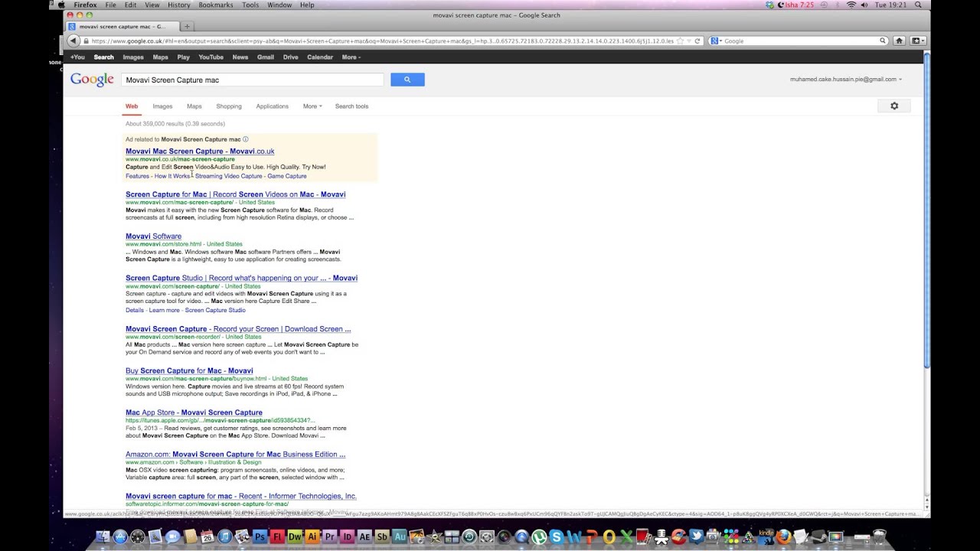Image resolution: width=980 pixels, height=551 pixels.
Task: Click the magnifier in Firefox search box
Action: pos(883,41)
